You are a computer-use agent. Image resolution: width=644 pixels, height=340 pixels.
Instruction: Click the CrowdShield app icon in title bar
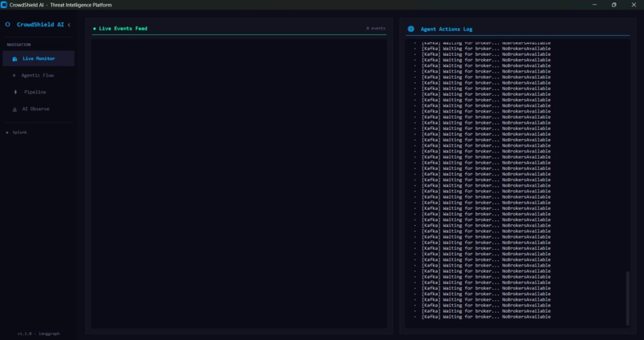(x=4, y=5)
